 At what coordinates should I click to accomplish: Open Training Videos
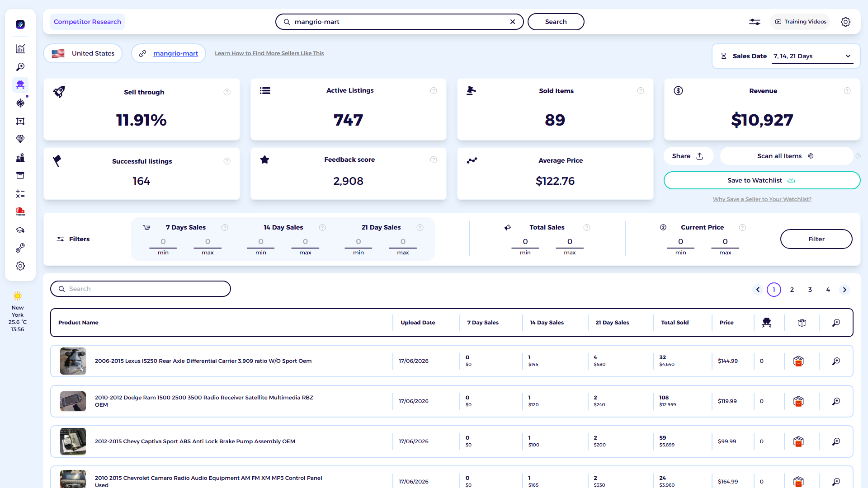click(x=801, y=22)
